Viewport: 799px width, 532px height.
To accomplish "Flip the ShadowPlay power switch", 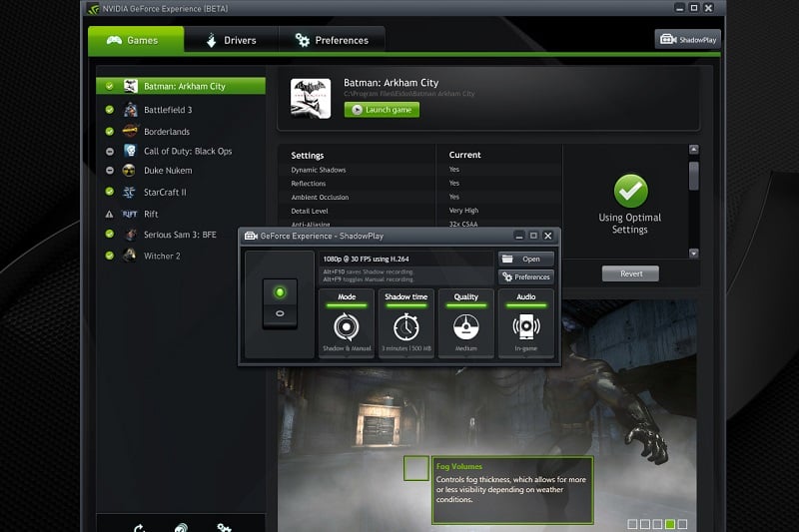I will pos(280,303).
